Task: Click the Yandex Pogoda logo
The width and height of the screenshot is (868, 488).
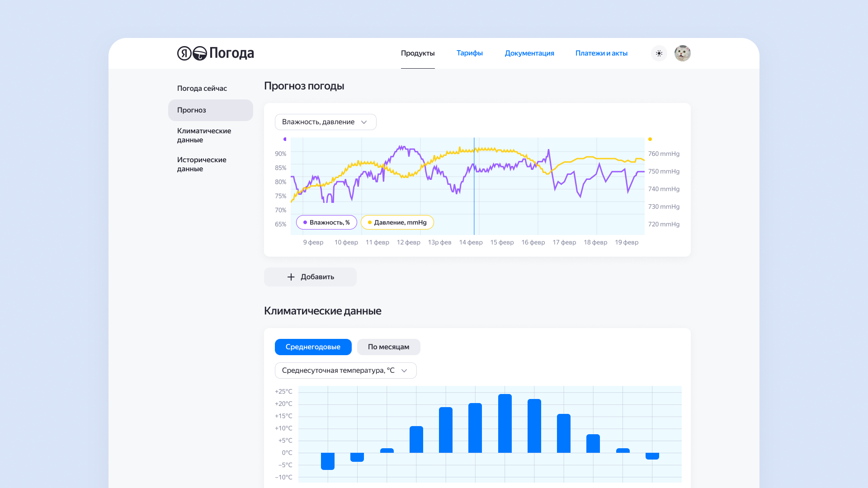Action: coord(216,53)
